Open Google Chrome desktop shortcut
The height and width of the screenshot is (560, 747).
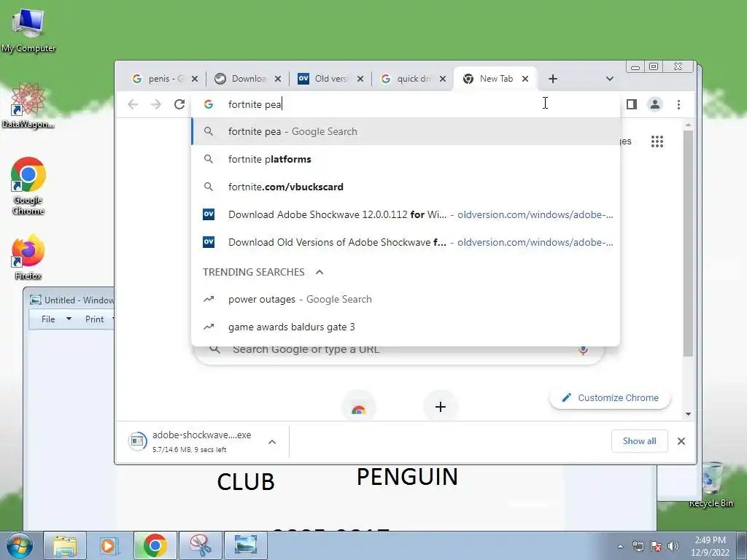(x=28, y=186)
